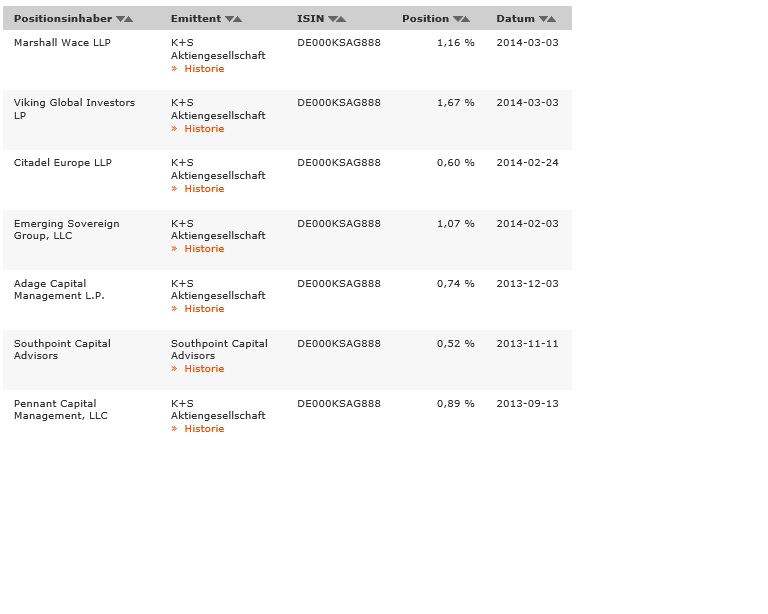Click the 1,07 % position value
This screenshot has width=768, height=614.
[x=456, y=224]
